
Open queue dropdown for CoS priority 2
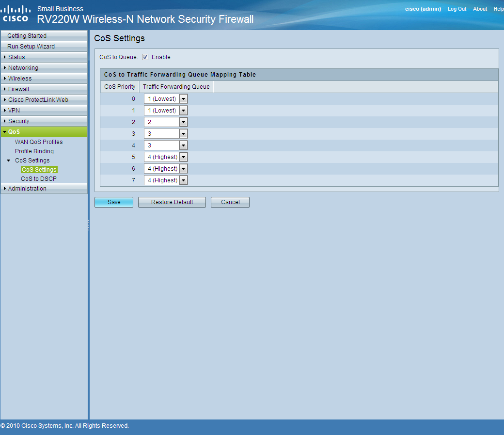[166, 122]
